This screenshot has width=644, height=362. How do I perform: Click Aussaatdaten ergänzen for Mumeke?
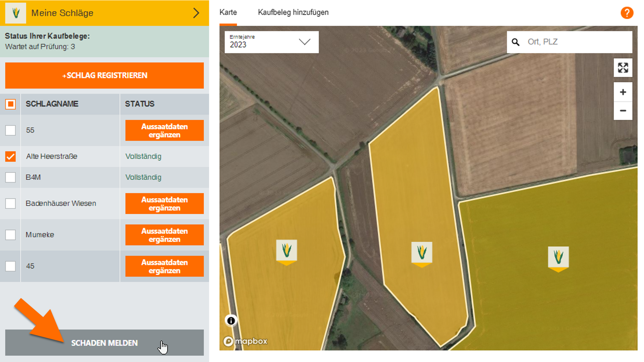click(164, 235)
